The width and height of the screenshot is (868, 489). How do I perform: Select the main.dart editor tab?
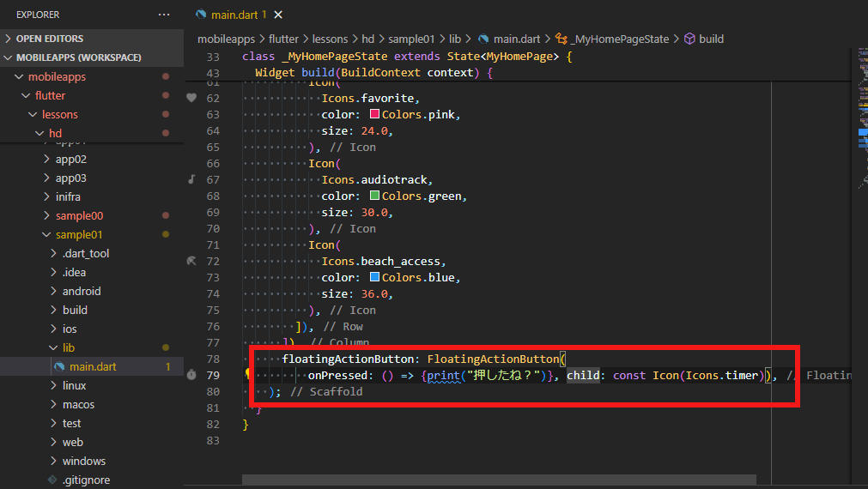click(235, 15)
